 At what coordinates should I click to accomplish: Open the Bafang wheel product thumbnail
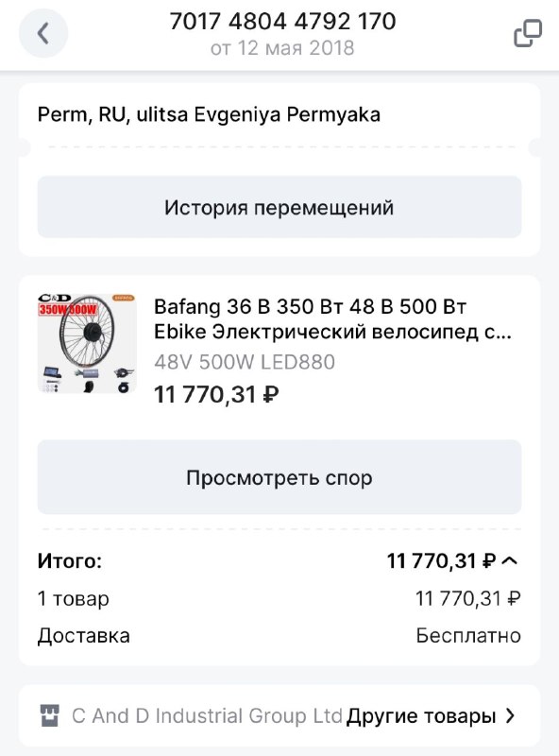[87, 343]
